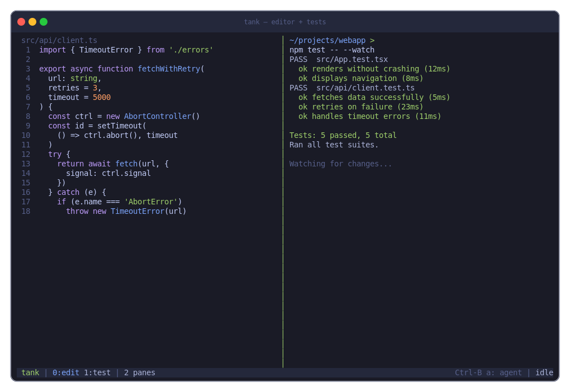Click the 'const id = setTimeout(' line
The image size is (570, 392).
[x=97, y=126]
